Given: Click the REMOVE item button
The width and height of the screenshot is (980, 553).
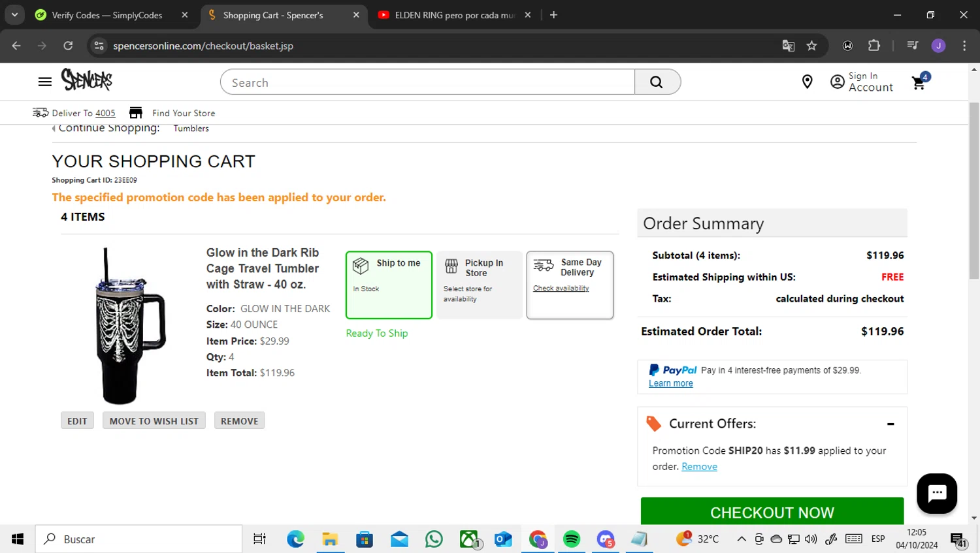Looking at the screenshot, I should 240,421.
